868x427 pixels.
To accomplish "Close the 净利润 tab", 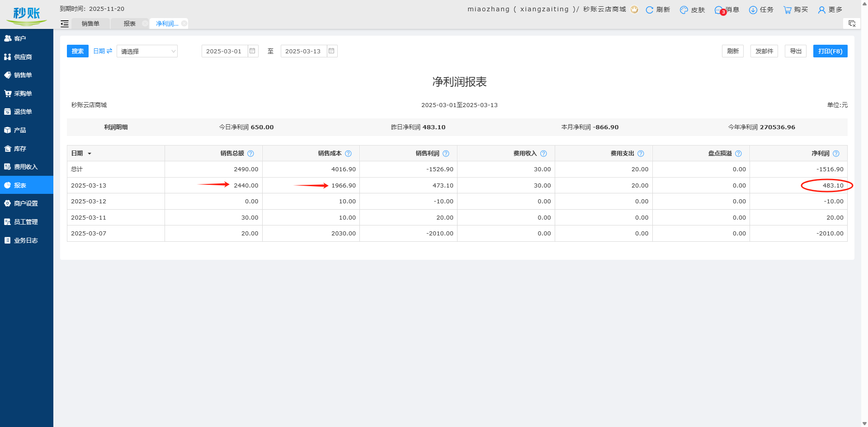I will [x=184, y=23].
